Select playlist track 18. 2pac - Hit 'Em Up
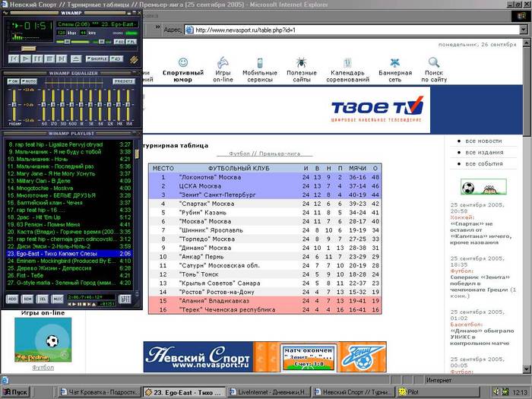The image size is (532, 399). (69, 217)
